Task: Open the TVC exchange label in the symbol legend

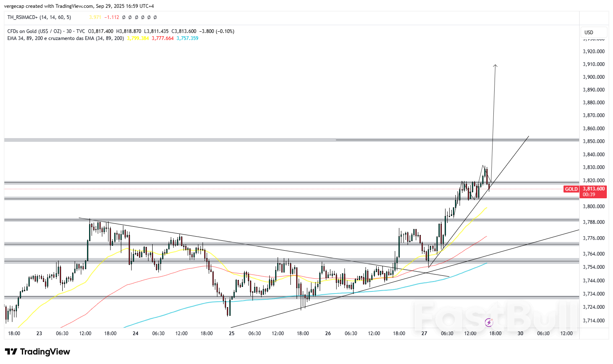Action: click(x=81, y=31)
